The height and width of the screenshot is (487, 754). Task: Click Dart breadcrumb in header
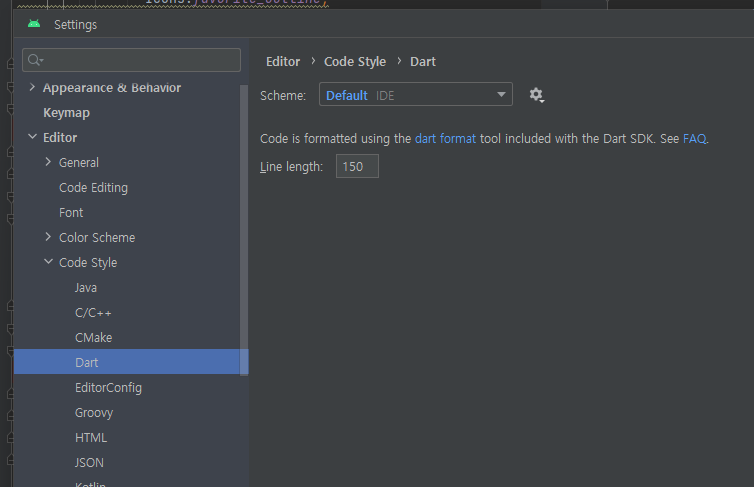coord(423,62)
